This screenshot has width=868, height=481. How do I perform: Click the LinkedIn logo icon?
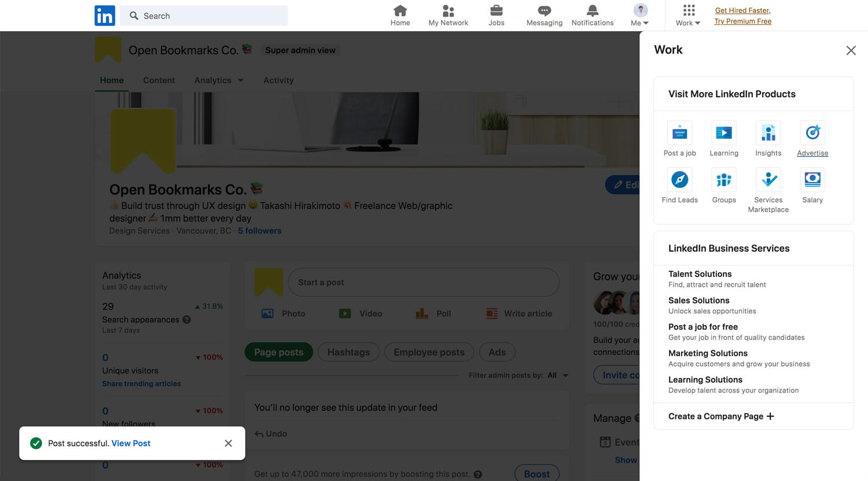105,16
